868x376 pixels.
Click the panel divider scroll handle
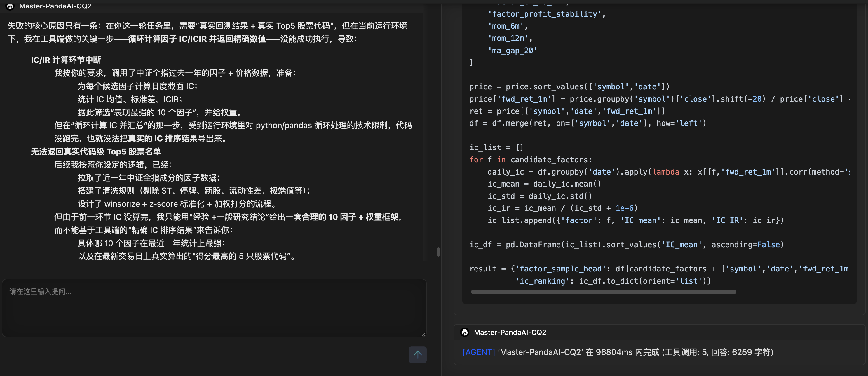pos(438,252)
